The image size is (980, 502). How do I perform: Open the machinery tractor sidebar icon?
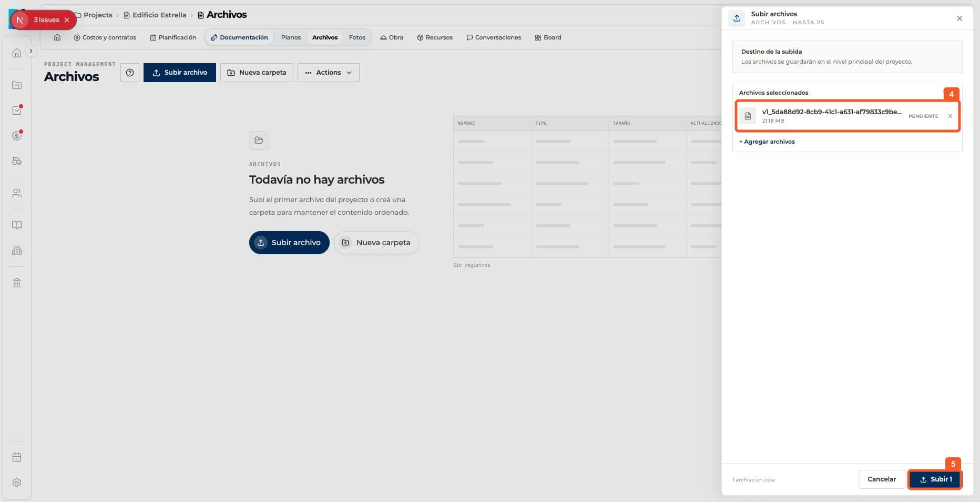coord(17,161)
